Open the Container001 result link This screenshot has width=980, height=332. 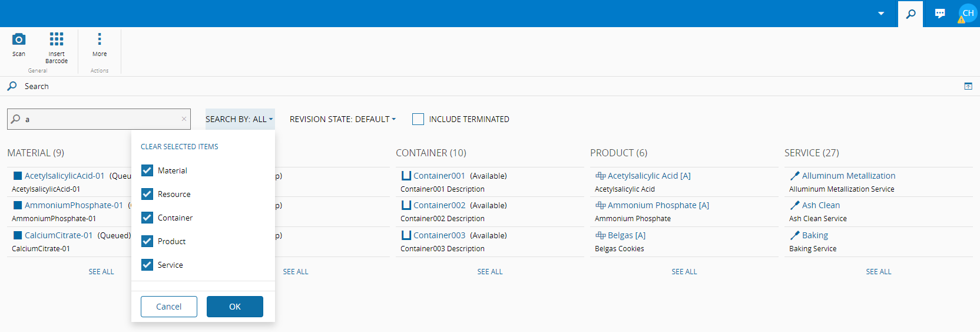(439, 176)
